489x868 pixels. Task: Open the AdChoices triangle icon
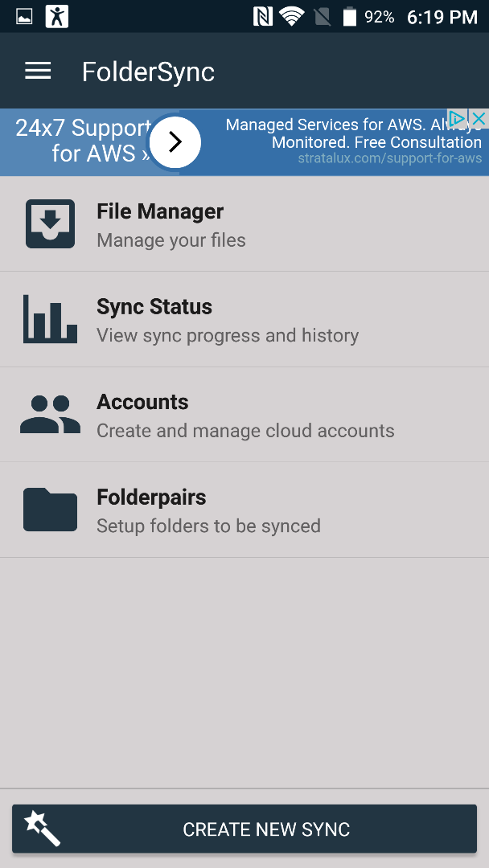(x=457, y=118)
